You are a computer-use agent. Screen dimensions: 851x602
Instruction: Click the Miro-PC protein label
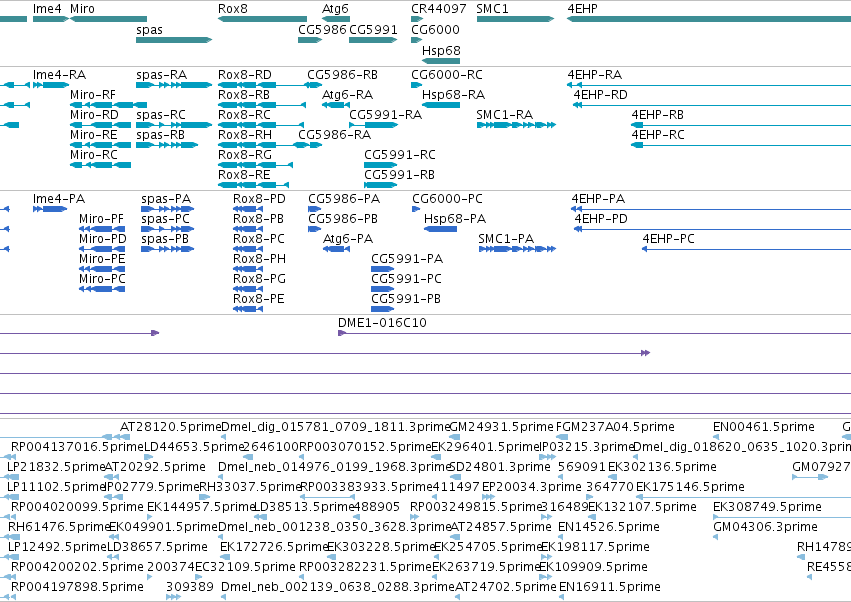[102, 279]
